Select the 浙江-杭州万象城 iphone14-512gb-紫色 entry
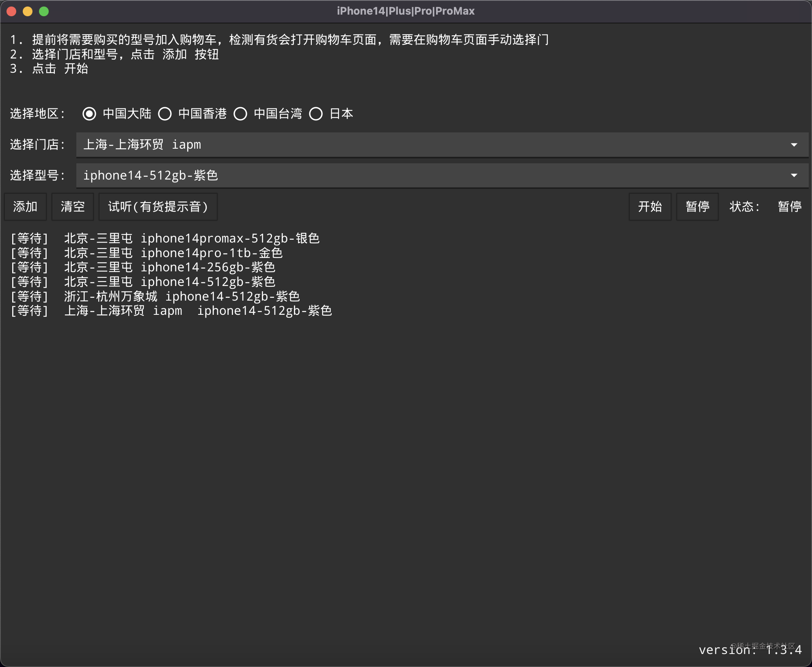 155,297
